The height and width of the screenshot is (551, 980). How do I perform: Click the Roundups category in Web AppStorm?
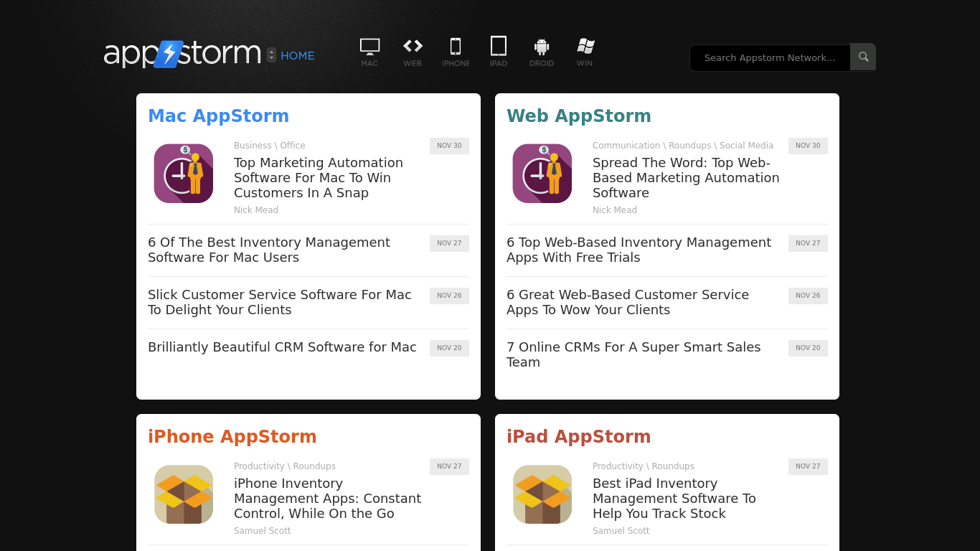(689, 146)
